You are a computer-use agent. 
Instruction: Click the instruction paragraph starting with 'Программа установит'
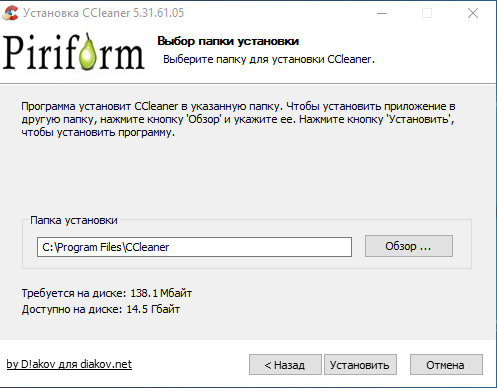238,119
